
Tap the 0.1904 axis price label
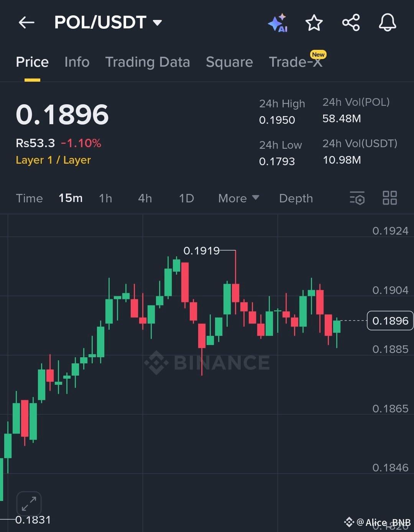click(x=390, y=290)
